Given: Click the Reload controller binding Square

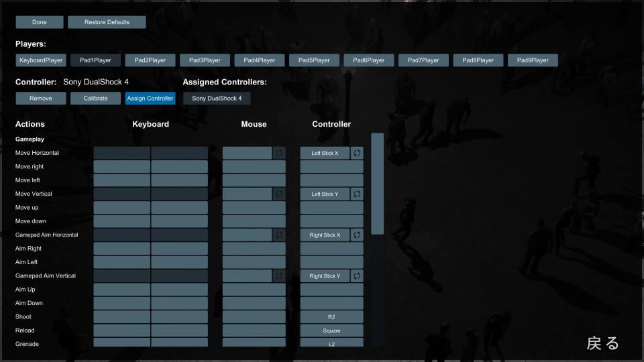Looking at the screenshot, I should pos(331,330).
